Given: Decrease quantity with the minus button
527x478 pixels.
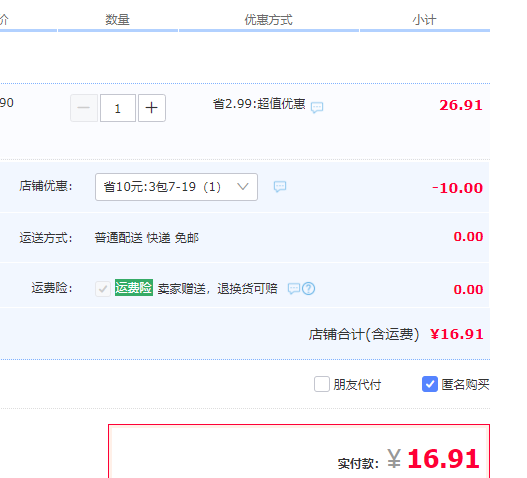Looking at the screenshot, I should click(84, 108).
